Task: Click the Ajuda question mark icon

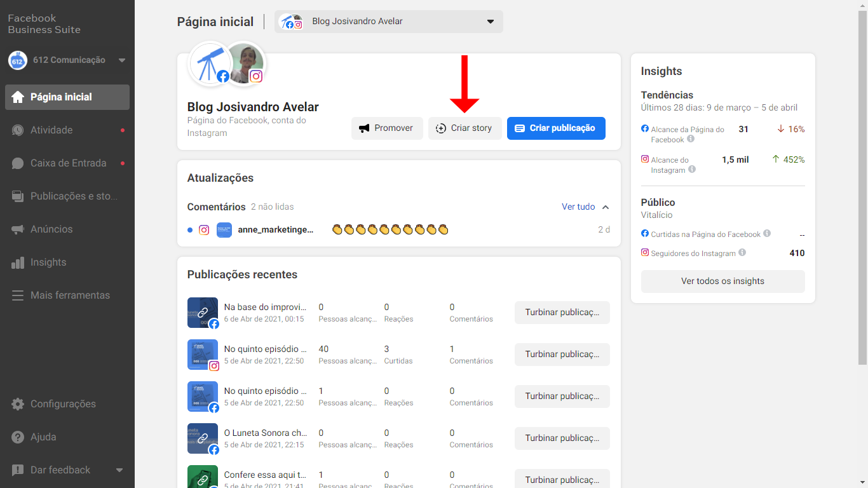Action: tap(18, 437)
